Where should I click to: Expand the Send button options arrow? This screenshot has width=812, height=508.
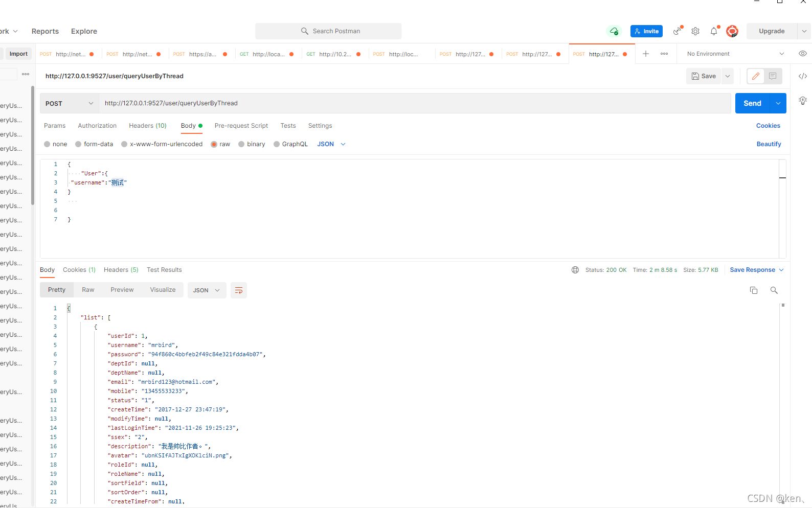pyautogui.click(x=778, y=103)
